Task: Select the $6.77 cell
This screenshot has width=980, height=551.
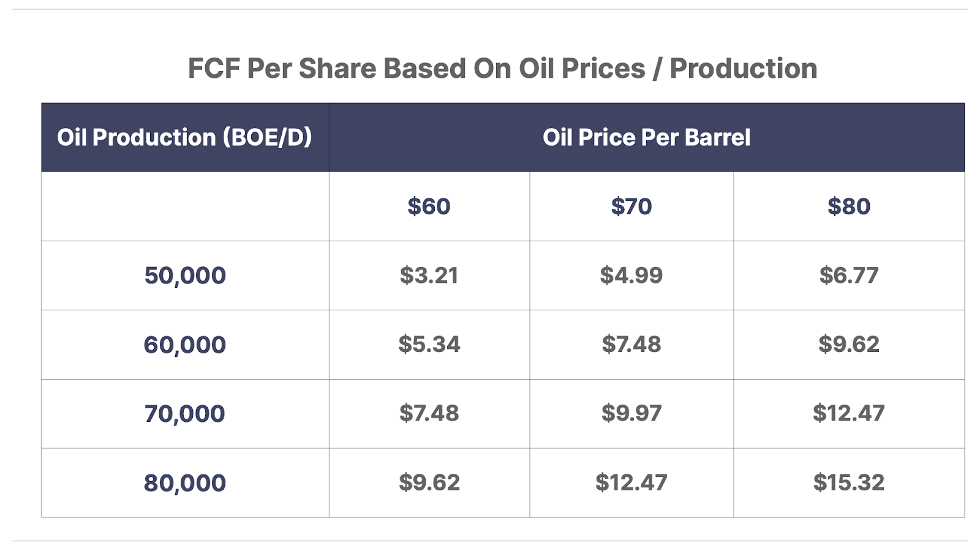Action: pos(849,275)
